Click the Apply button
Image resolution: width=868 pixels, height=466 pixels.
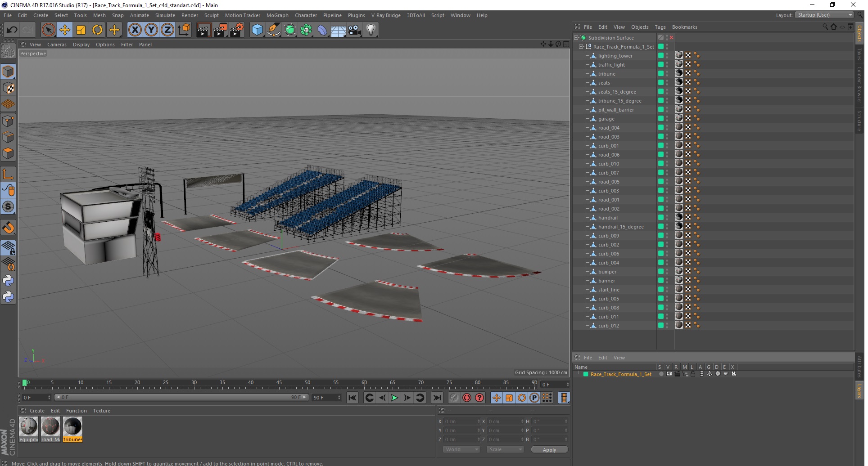pyautogui.click(x=549, y=450)
